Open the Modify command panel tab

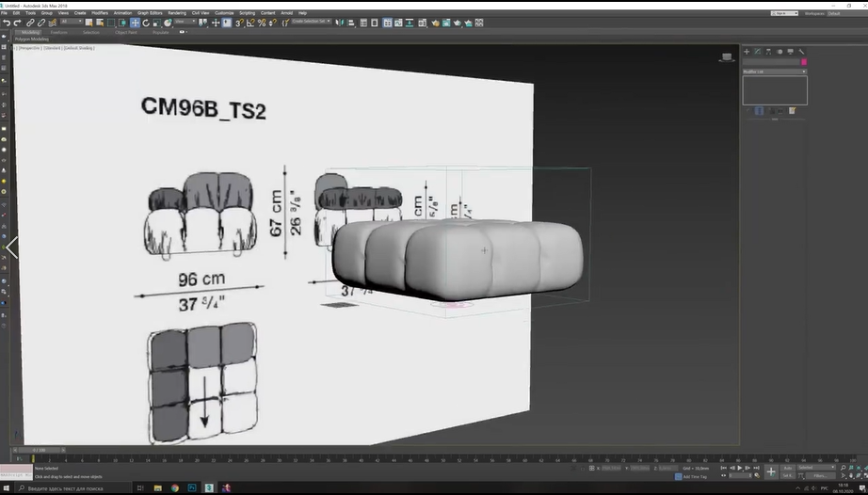tap(757, 52)
